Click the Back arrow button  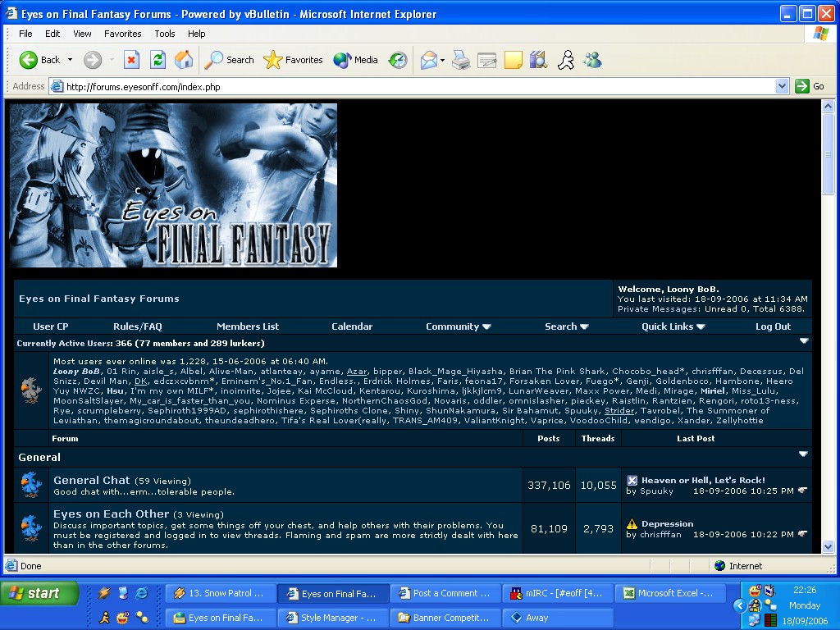click(39, 60)
